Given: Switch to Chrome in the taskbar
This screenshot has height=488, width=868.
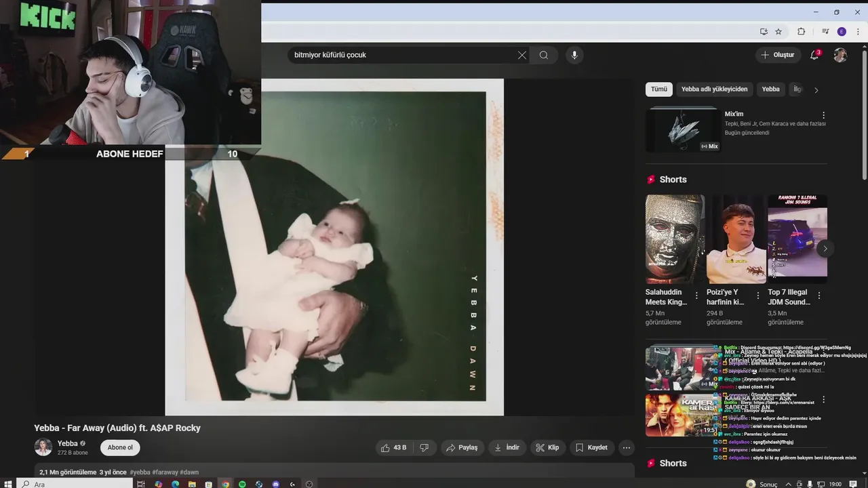Looking at the screenshot, I should [226, 484].
